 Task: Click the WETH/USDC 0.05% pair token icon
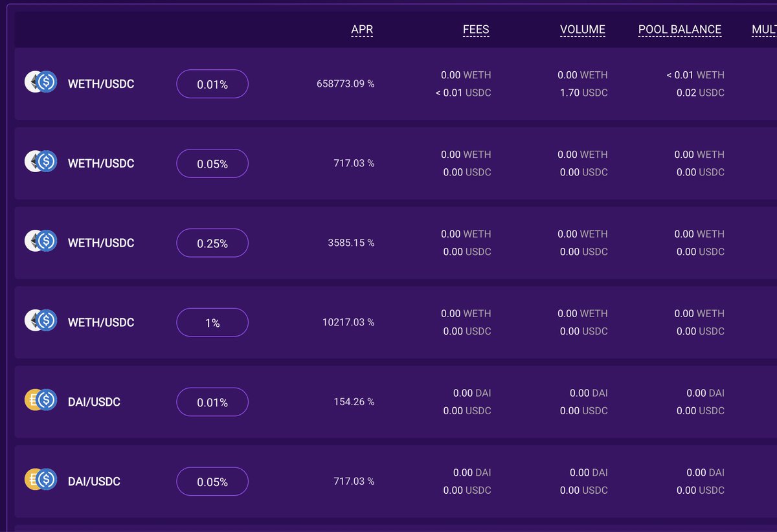pos(41,161)
